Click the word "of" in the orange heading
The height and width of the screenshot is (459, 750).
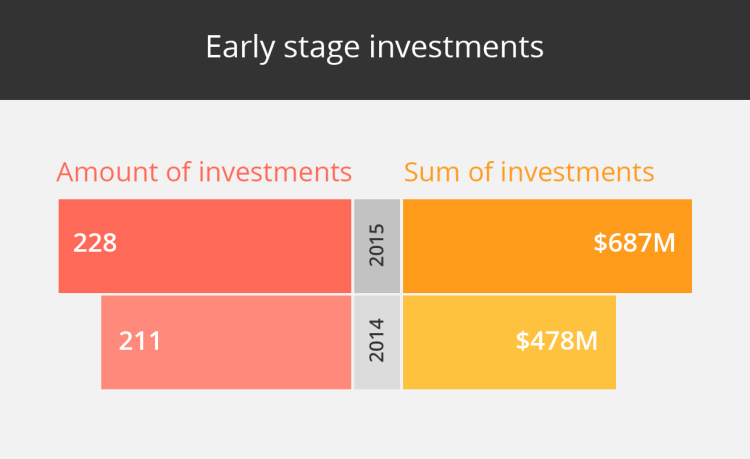(481, 172)
